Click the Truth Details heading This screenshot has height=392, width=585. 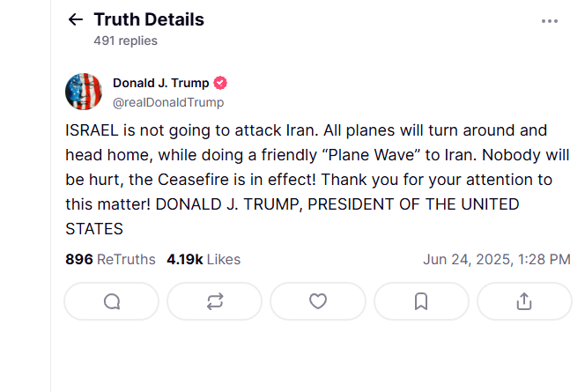click(149, 19)
